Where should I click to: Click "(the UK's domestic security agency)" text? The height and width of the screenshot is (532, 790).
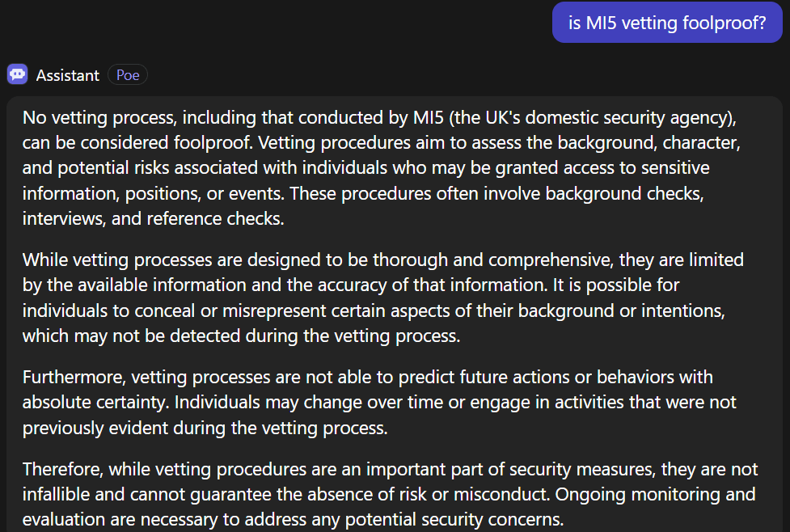[x=593, y=118]
